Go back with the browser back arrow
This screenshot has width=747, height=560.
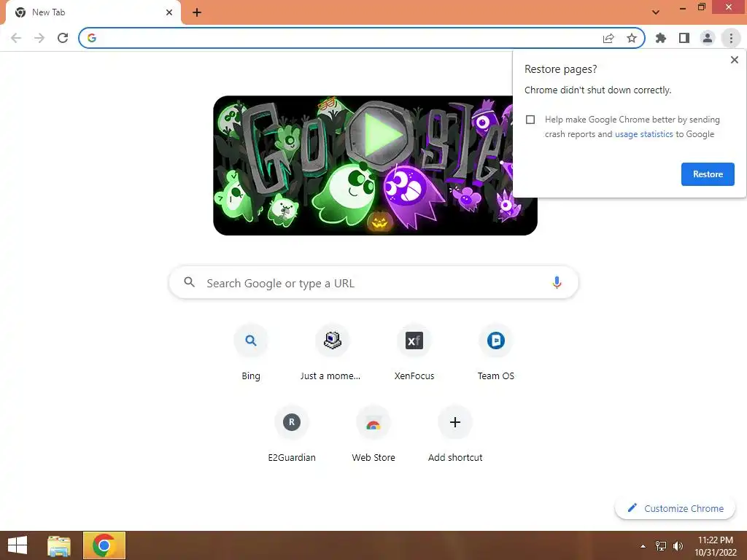16,38
